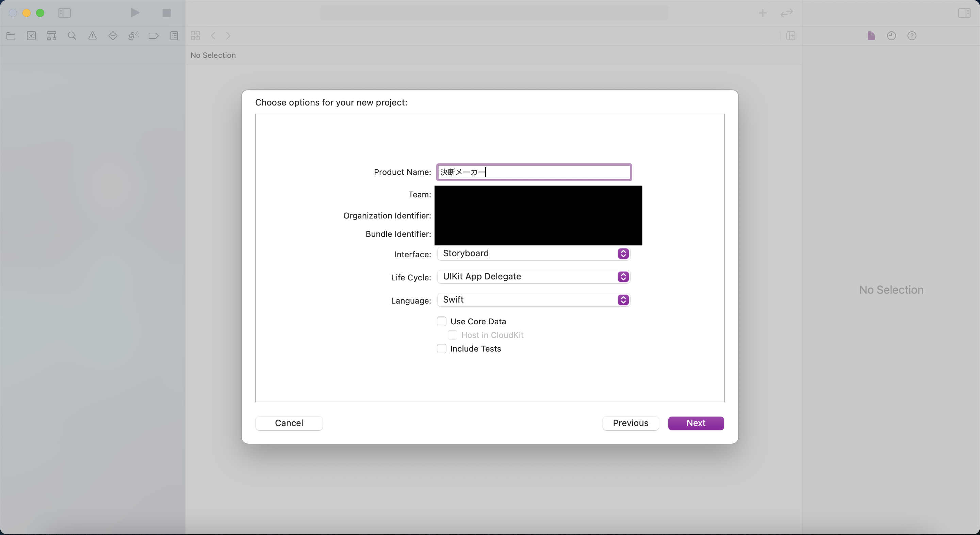This screenshot has height=535, width=980.
Task: Check the Host in CloudKit option
Action: pyautogui.click(x=452, y=335)
